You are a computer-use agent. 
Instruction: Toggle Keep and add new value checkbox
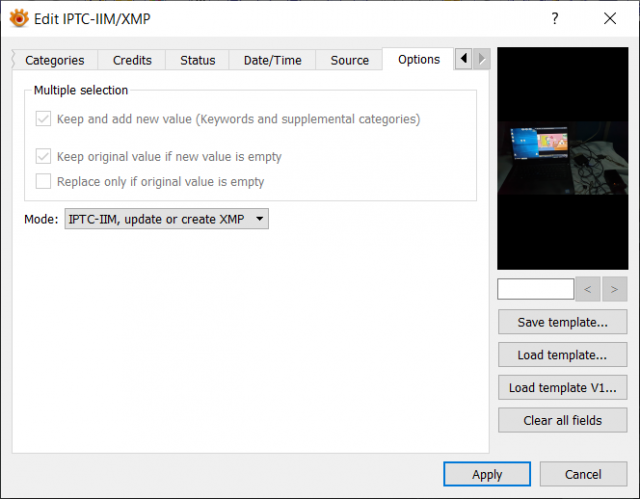coord(43,119)
